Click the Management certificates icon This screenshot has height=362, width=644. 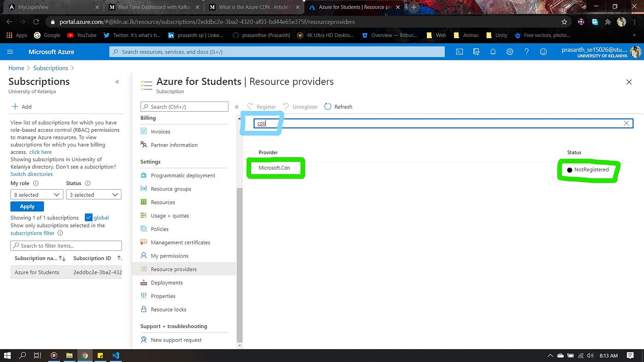tap(144, 242)
